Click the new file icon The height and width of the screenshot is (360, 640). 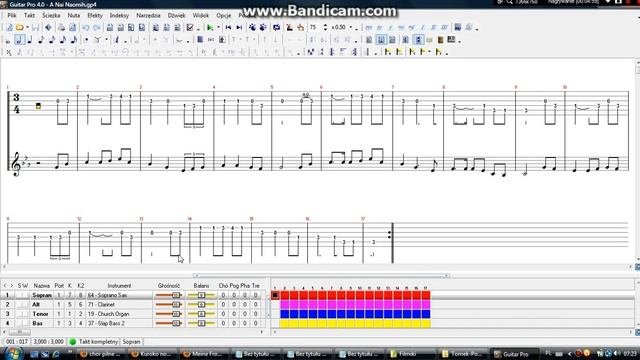(x=9, y=27)
